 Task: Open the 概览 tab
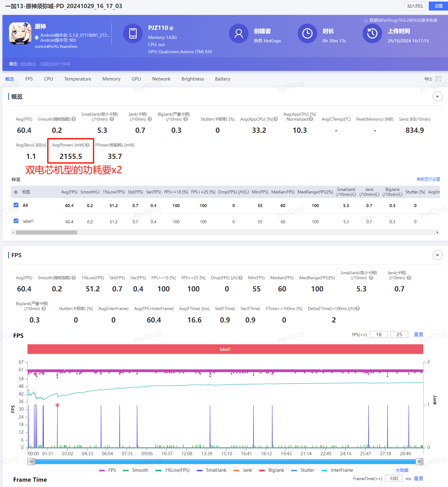point(10,79)
